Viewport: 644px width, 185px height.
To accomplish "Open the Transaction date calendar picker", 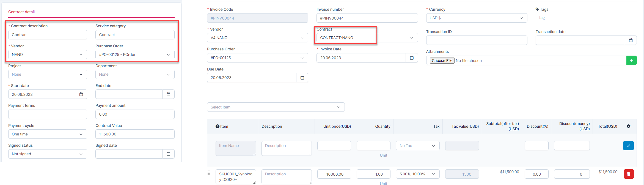I will click(631, 40).
